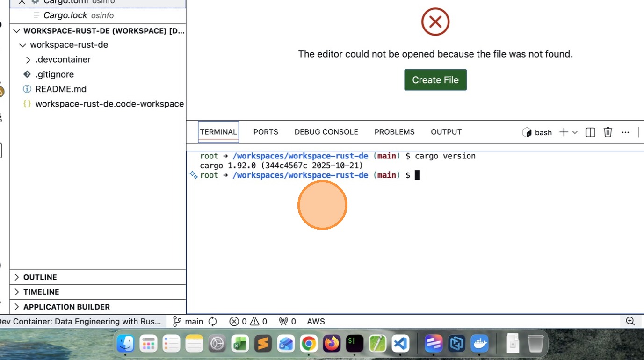Open the leaf-and-pen app in Dock
This screenshot has height=360, width=644.
(x=377, y=344)
